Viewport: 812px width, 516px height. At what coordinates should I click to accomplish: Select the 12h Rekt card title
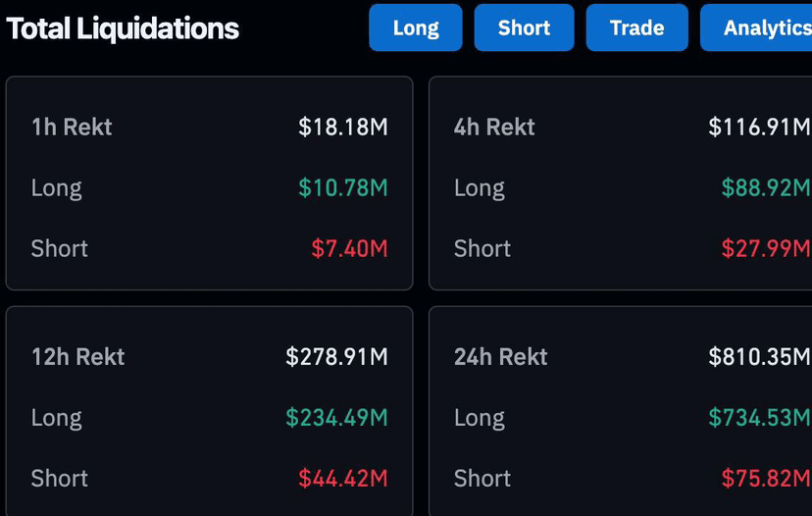tap(78, 356)
